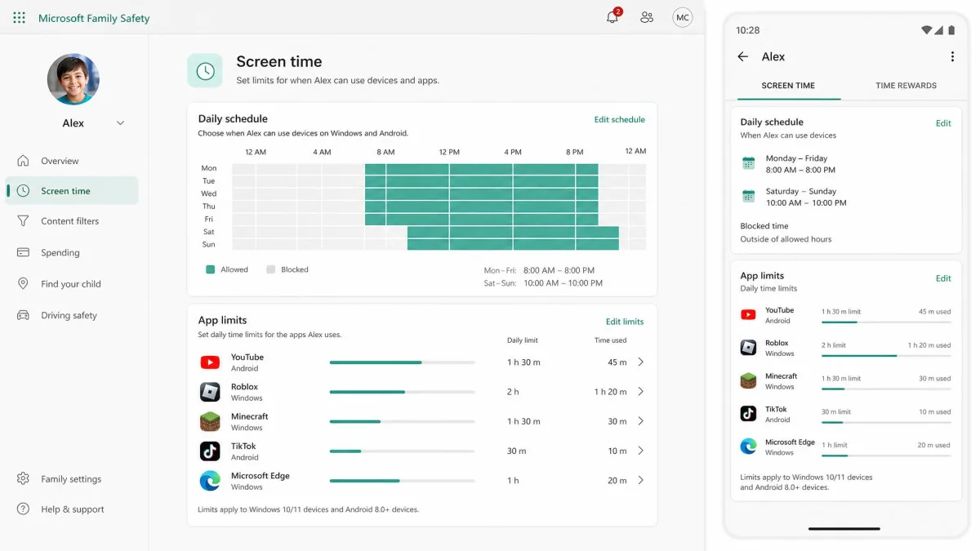The image size is (980, 551).
Task: Click the Minecraft app icon in web list
Action: [210, 421]
